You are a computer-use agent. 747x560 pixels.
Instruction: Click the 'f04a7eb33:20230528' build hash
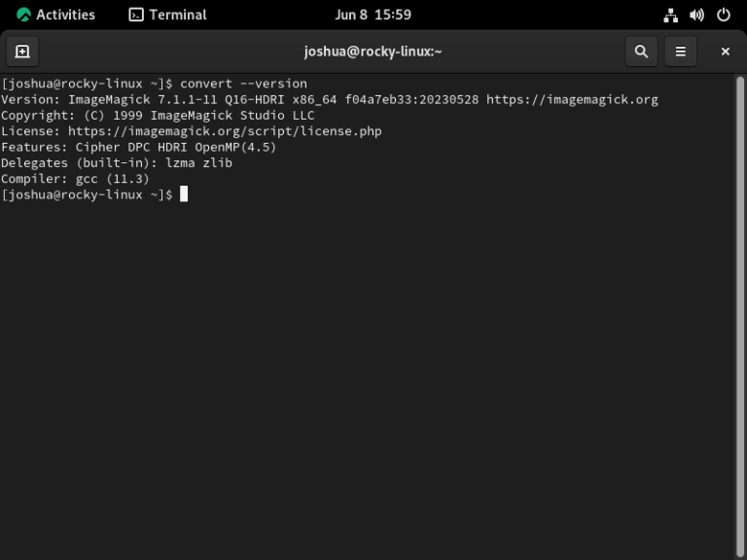click(411, 99)
